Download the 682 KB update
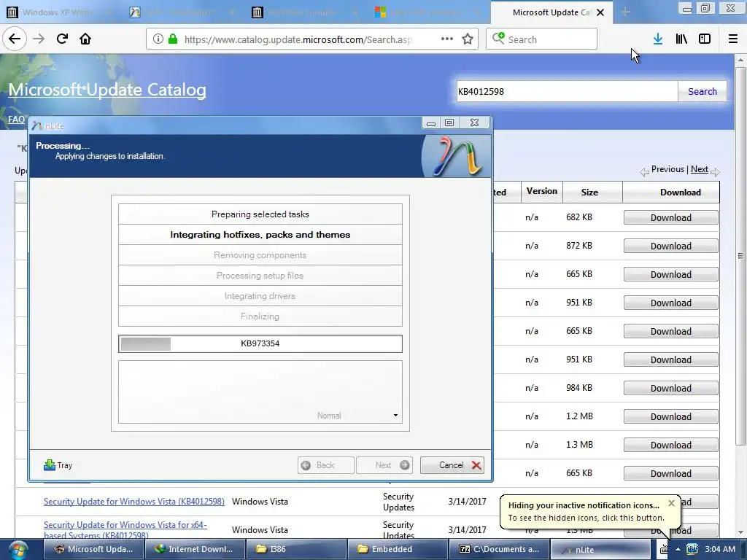 [x=671, y=217]
